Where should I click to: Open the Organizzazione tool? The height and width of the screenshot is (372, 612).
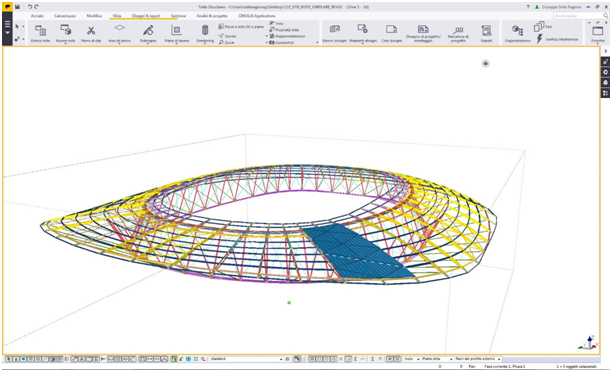tap(518, 30)
